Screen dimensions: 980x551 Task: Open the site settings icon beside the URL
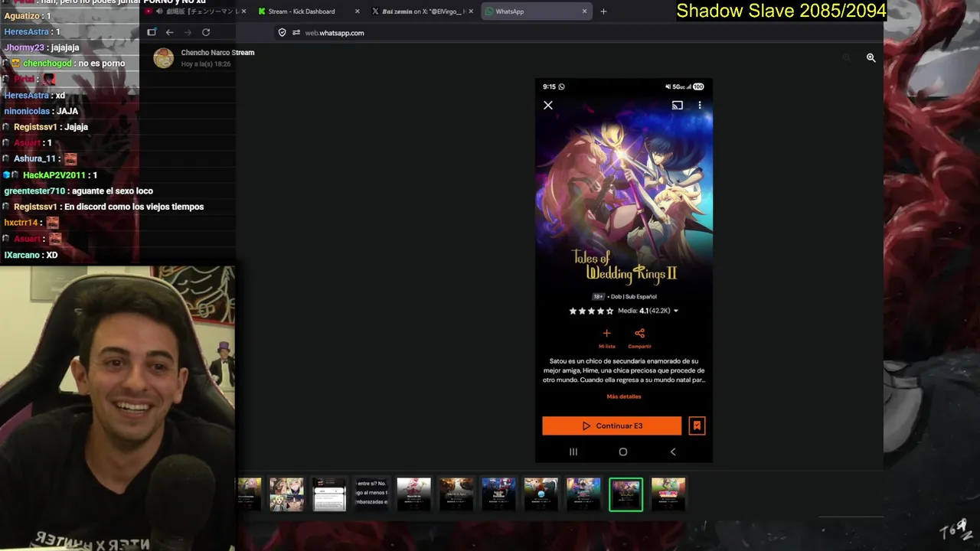click(296, 33)
